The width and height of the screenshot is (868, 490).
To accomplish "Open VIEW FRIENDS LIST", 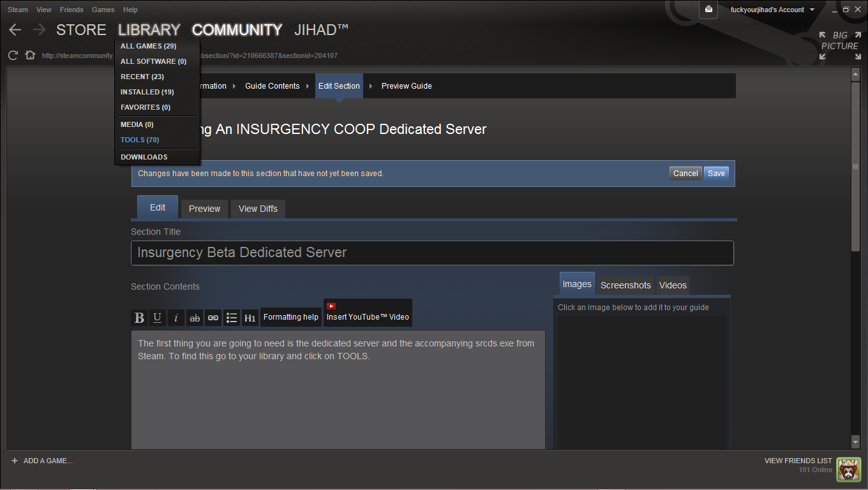I will coord(798,461).
